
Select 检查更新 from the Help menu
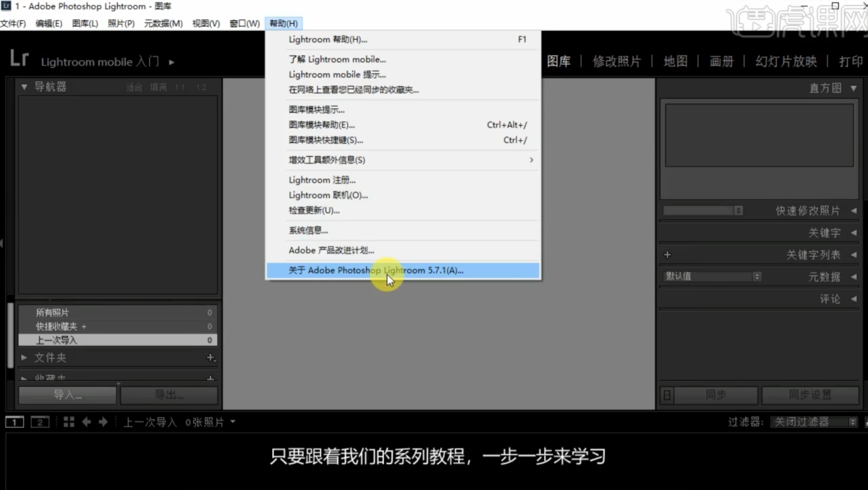(314, 210)
